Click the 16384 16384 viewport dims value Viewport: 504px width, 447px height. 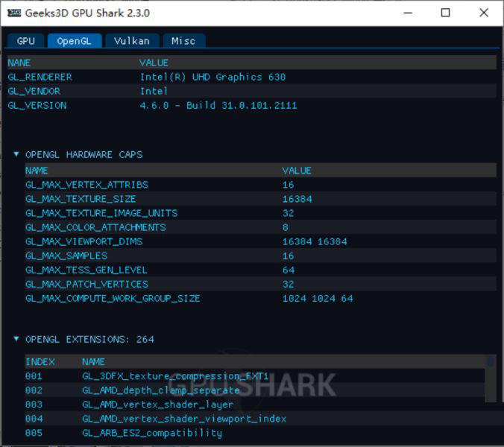(x=315, y=241)
